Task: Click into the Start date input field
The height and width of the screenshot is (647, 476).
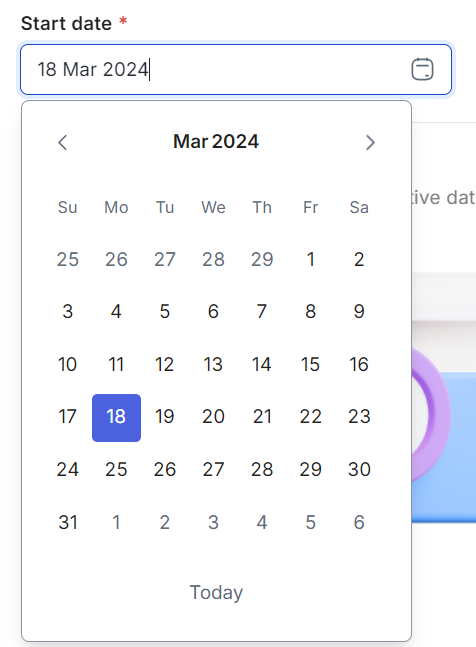Action: pos(236,69)
